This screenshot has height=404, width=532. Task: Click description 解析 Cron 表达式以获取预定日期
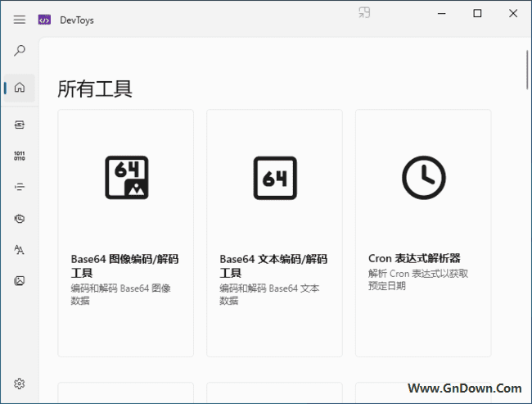[418, 279]
